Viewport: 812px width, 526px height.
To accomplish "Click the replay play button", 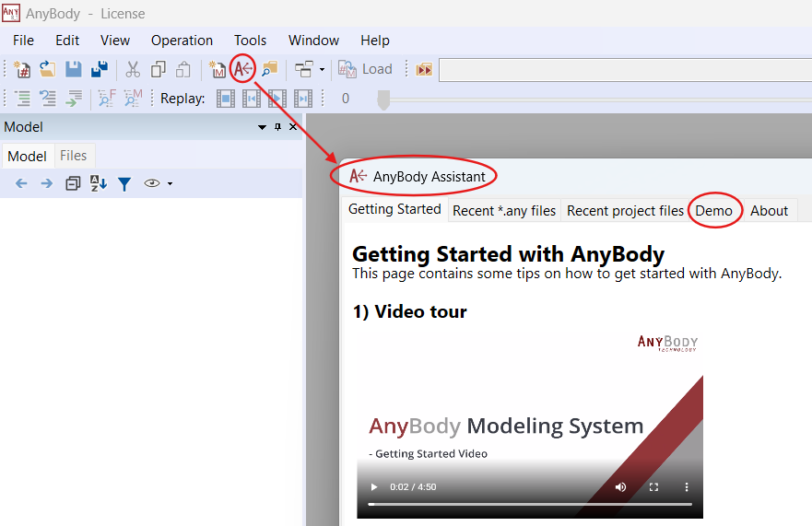I will click(277, 99).
